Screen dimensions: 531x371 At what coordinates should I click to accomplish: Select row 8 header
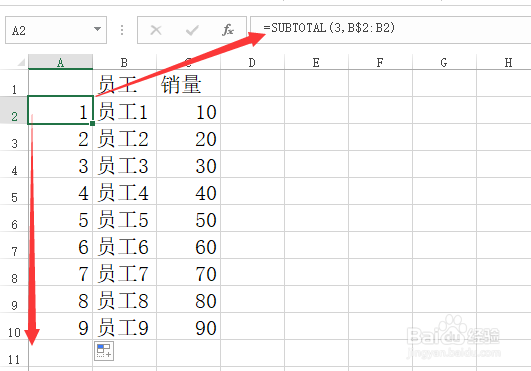[14, 272]
